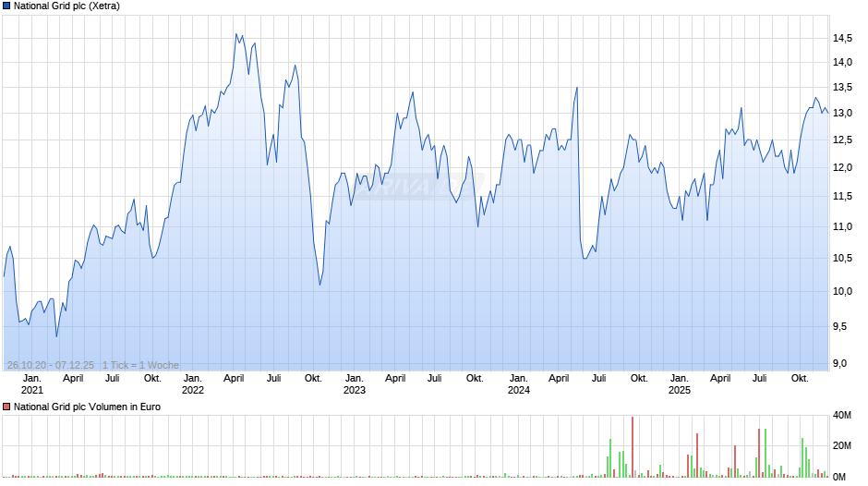
Task: Click the 40M volume axis label
Action: click(842, 416)
